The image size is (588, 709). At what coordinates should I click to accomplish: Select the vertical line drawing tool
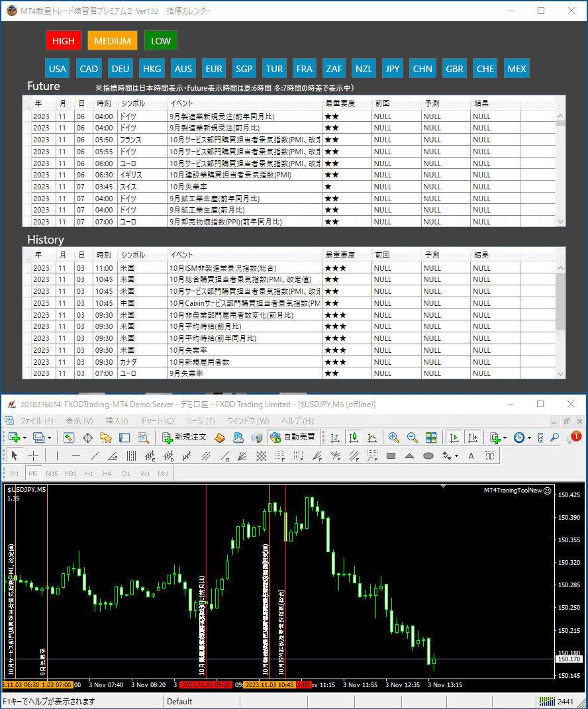[57, 455]
